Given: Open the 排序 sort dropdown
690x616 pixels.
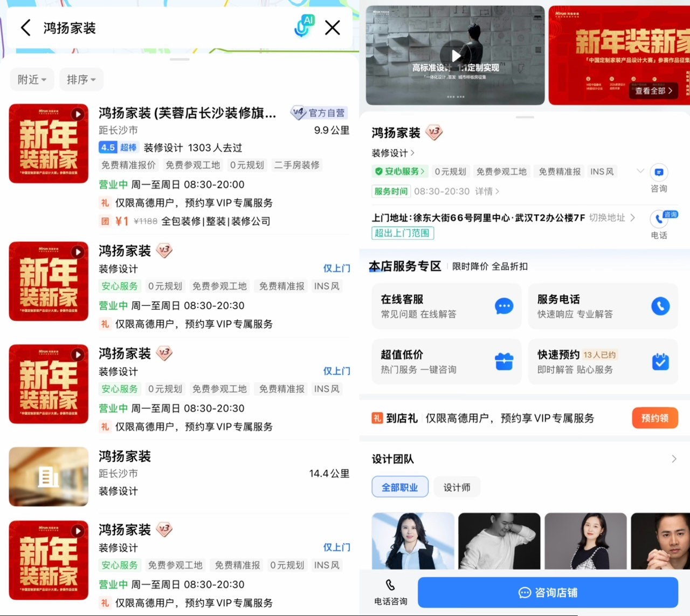Looking at the screenshot, I should point(81,80).
